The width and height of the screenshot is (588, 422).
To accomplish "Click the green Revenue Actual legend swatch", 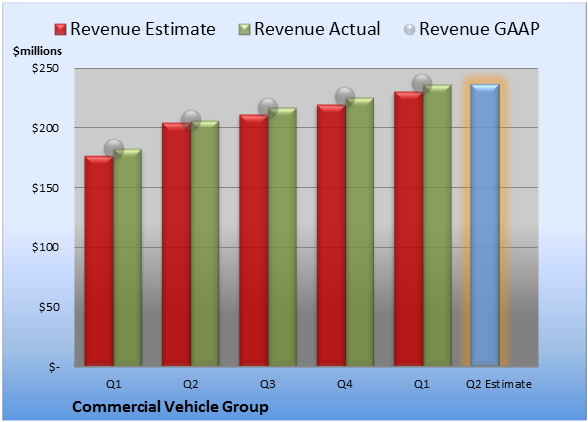I will pyautogui.click(x=244, y=30).
